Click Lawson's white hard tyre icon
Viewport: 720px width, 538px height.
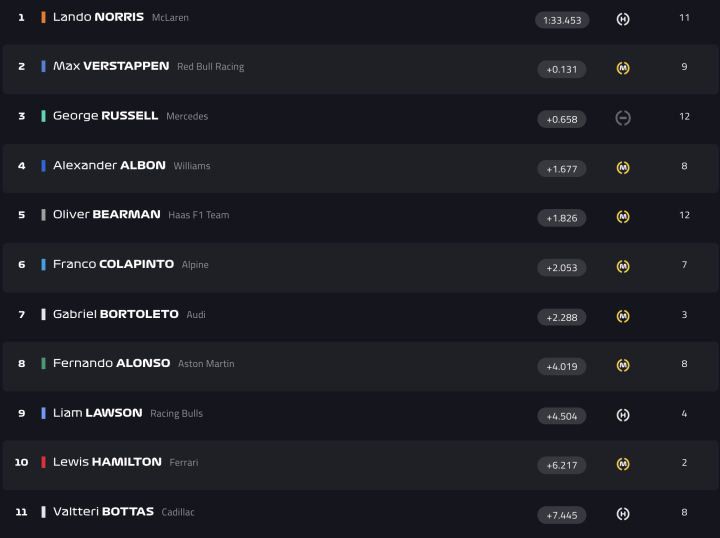click(x=623, y=415)
